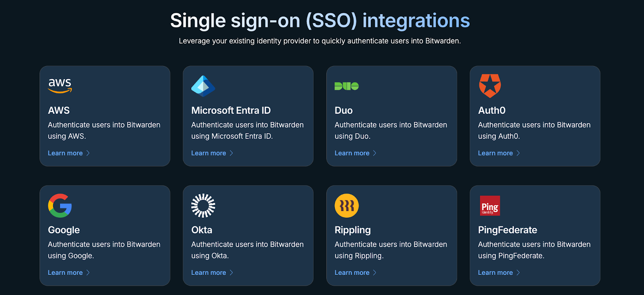Select the Rippling integration card
The height and width of the screenshot is (295, 644).
[391, 235]
